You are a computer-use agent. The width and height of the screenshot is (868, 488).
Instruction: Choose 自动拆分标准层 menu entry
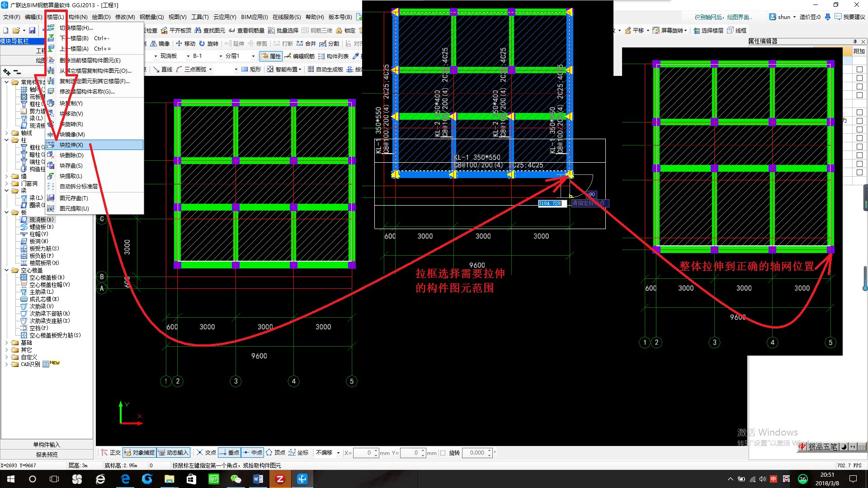[94, 186]
